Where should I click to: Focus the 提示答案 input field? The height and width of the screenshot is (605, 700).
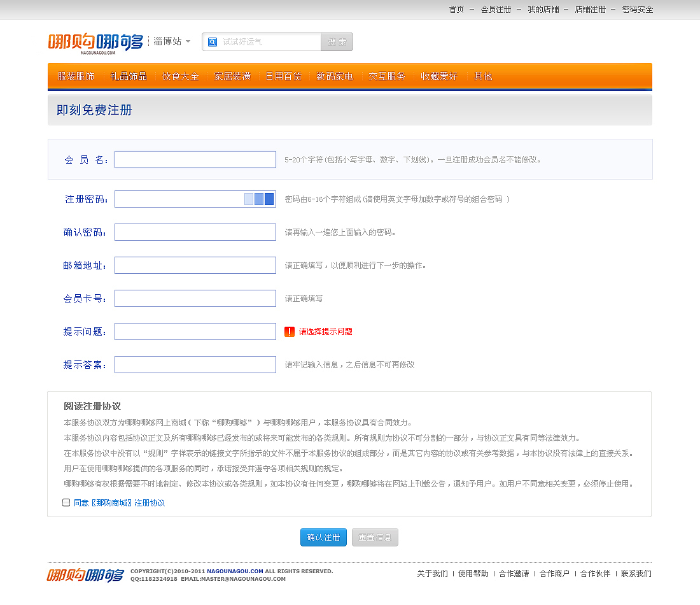(195, 365)
